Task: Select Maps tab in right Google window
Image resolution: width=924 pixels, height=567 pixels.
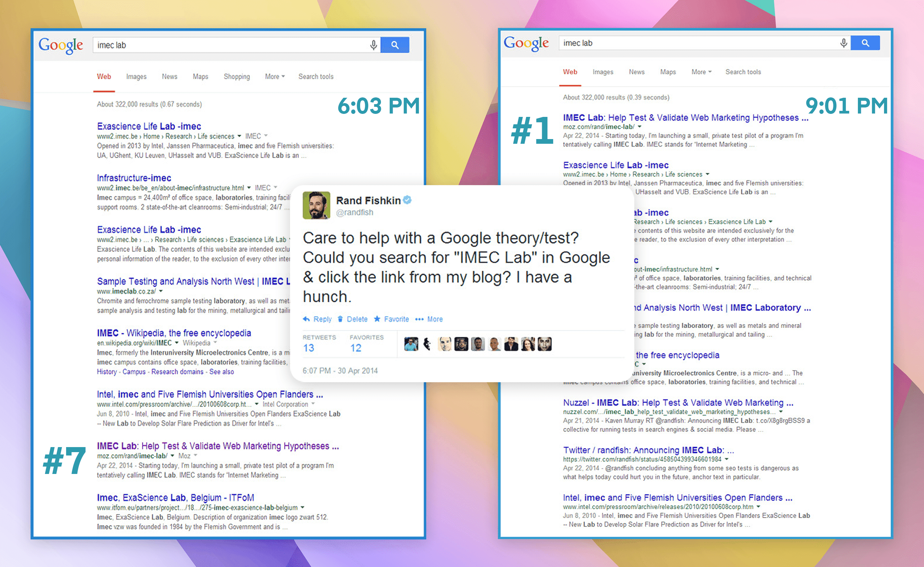Action: [x=668, y=72]
